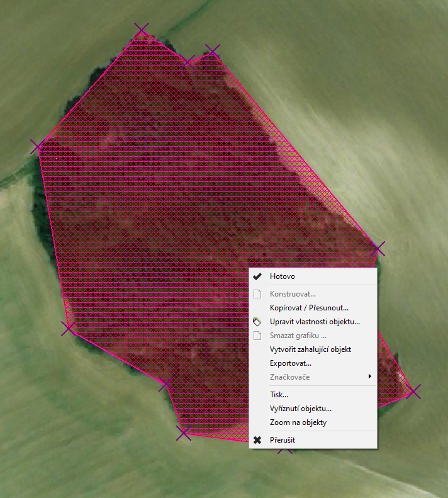Choose Hotovo in the context menu

coord(313,276)
